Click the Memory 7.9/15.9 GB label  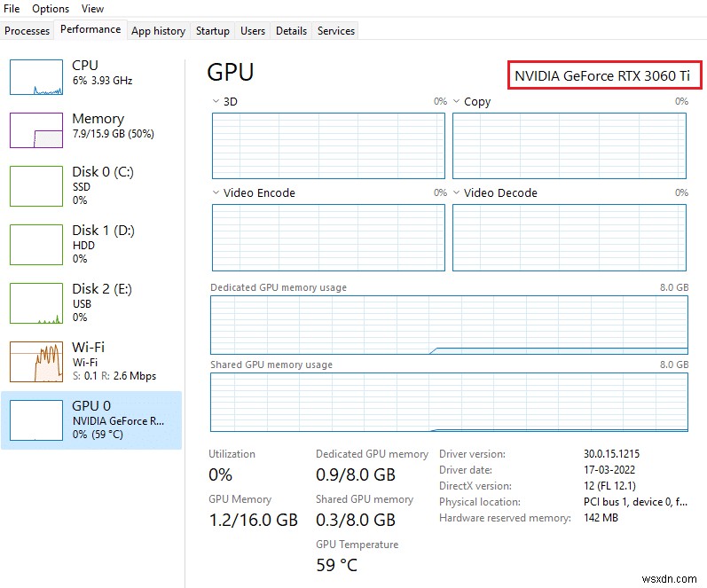114,126
